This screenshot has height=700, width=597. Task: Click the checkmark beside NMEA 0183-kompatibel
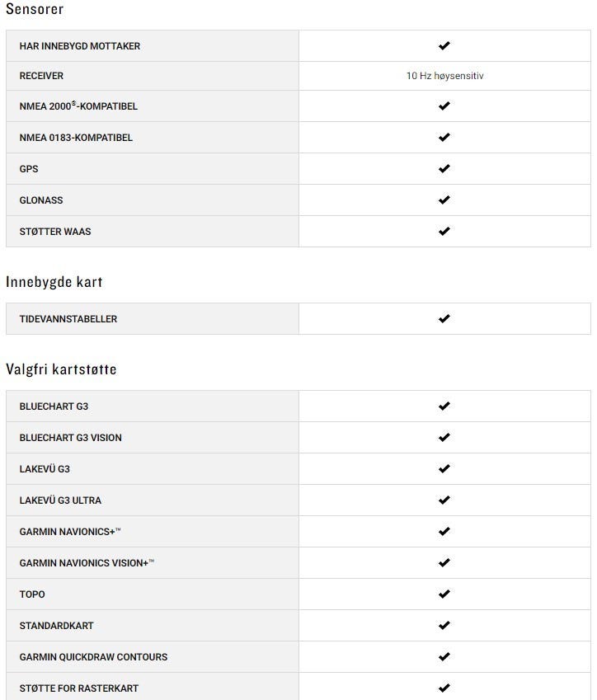pos(444,138)
